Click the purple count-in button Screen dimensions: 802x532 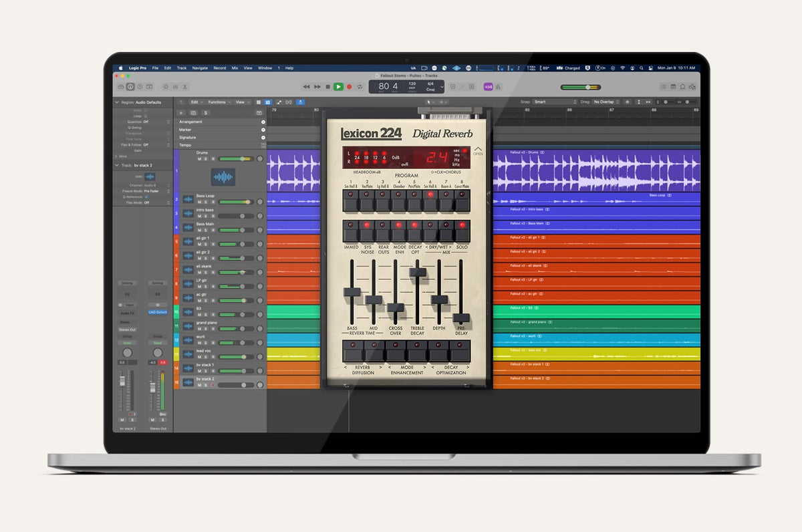click(x=489, y=87)
